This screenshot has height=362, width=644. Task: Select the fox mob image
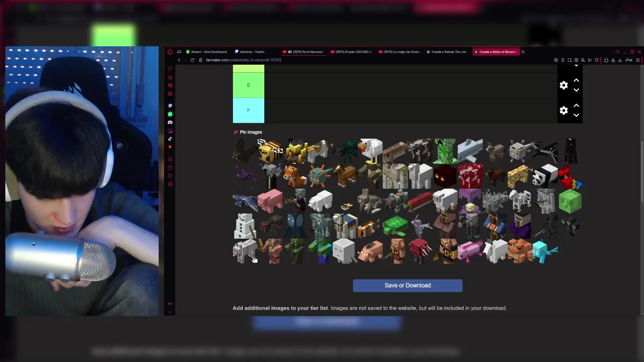[295, 176]
